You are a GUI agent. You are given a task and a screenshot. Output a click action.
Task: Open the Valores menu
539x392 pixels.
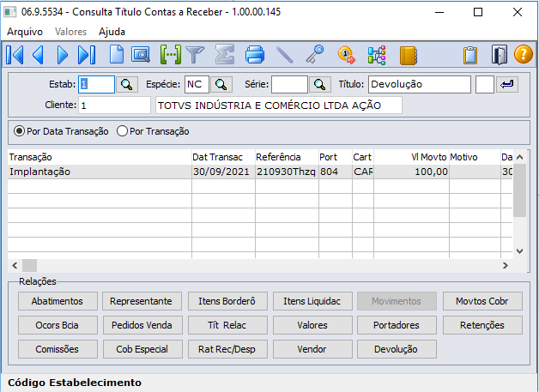click(x=70, y=32)
